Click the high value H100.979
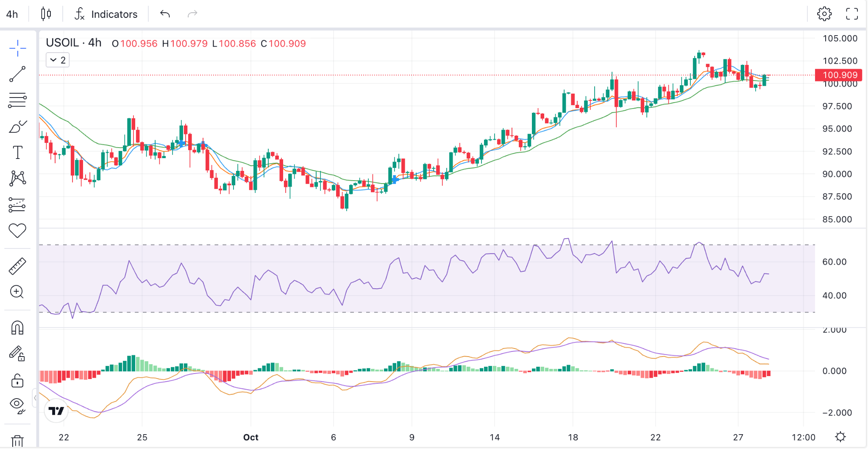Image resolution: width=868 pixels, height=449 pixels. coord(185,44)
